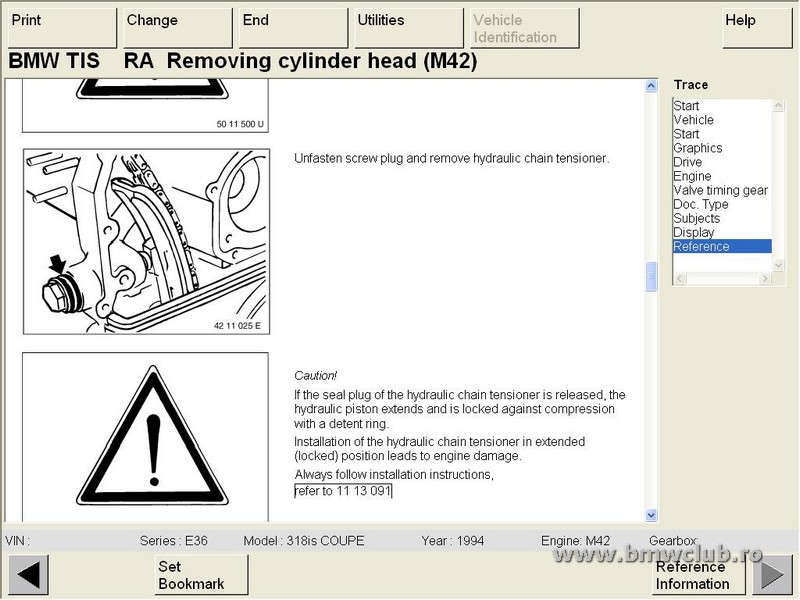Click the forward arrow navigation icon
This screenshot has height=600, width=800.
pyautogui.click(x=771, y=576)
